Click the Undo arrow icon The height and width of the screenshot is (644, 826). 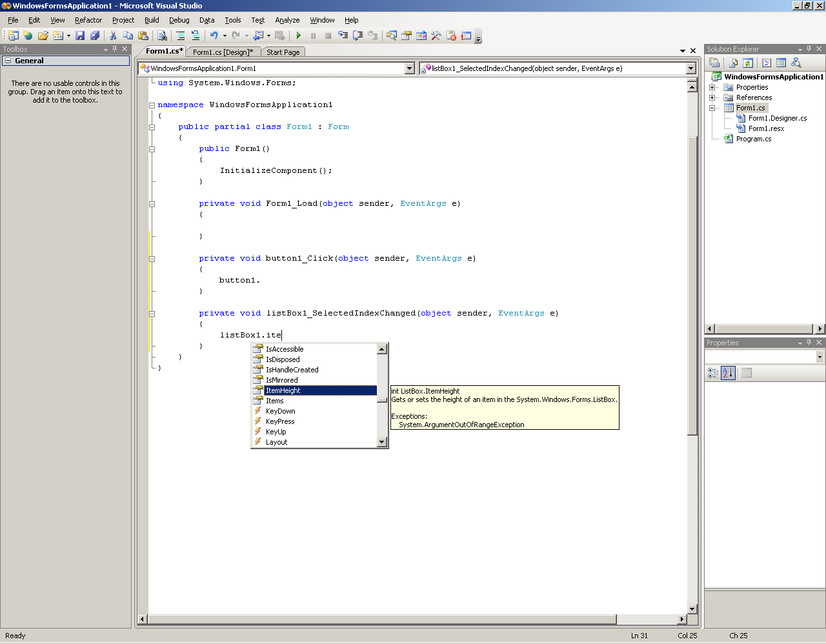pos(214,35)
